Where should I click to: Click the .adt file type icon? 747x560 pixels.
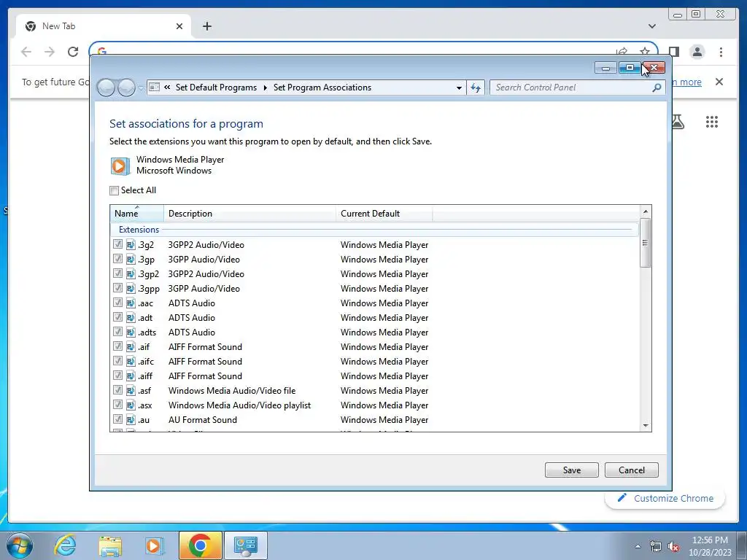[x=131, y=317]
